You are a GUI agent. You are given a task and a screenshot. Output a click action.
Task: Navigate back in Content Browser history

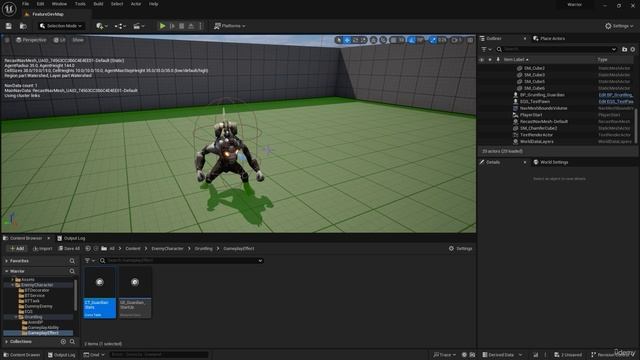tap(88, 249)
